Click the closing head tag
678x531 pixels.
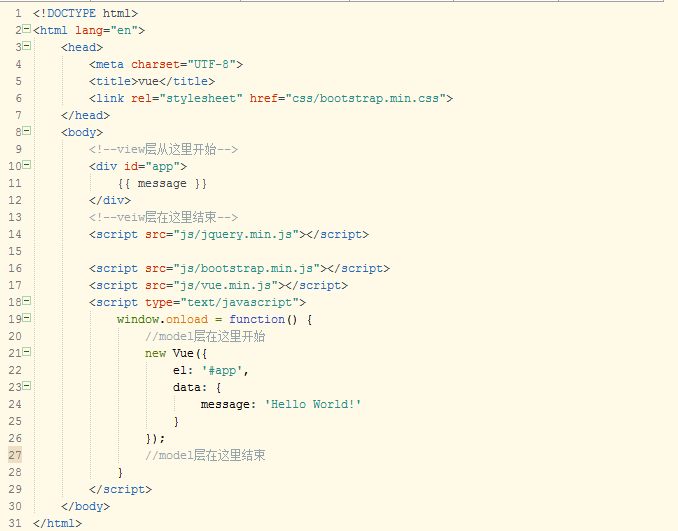[85, 115]
